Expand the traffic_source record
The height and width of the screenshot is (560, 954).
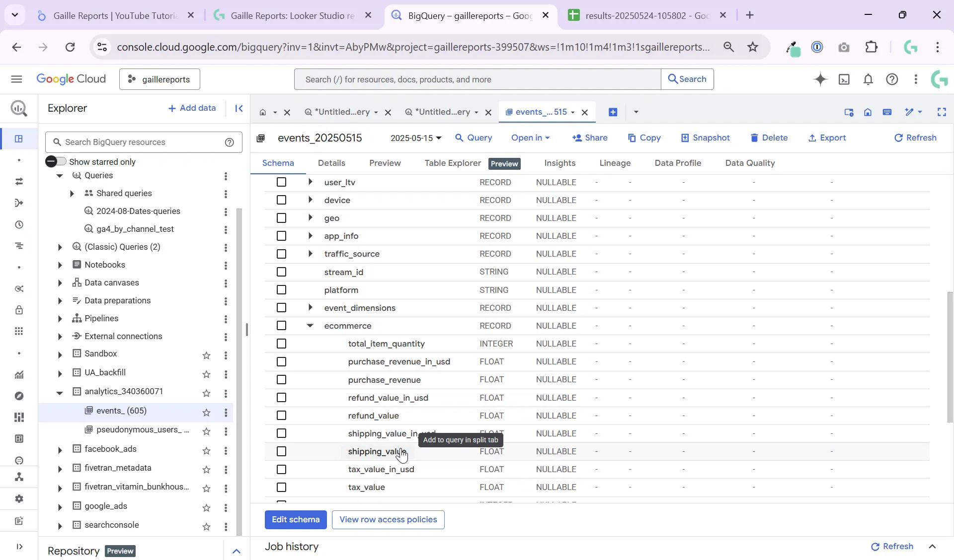point(310,254)
